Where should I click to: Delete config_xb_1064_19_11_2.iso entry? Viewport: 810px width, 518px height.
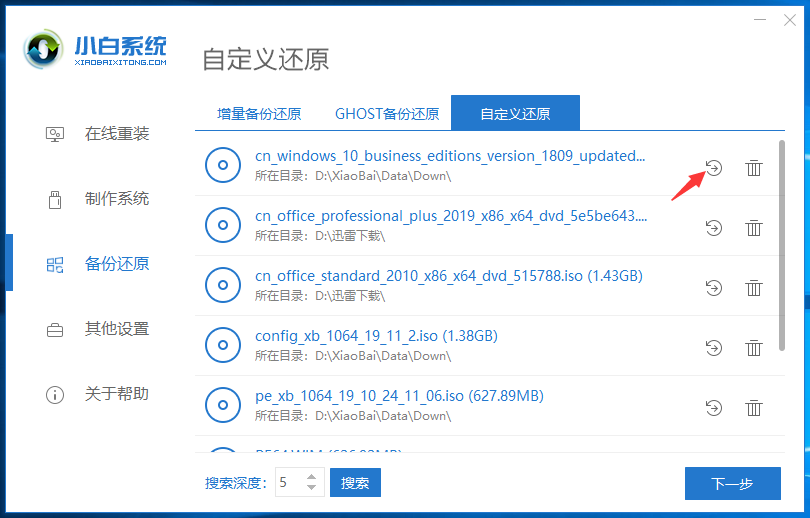click(753, 348)
